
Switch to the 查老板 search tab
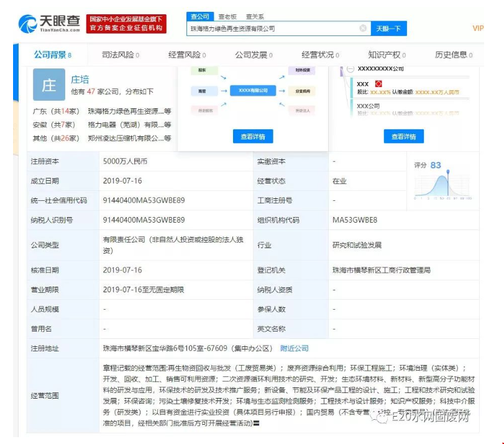click(227, 17)
